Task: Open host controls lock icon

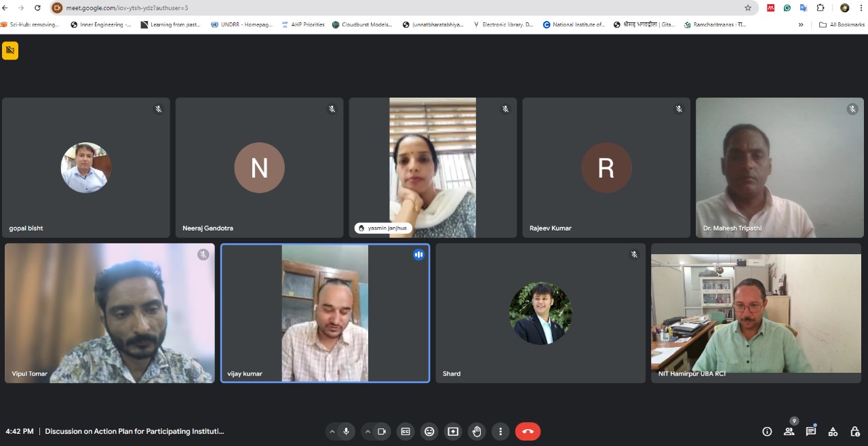Action: coord(855,432)
